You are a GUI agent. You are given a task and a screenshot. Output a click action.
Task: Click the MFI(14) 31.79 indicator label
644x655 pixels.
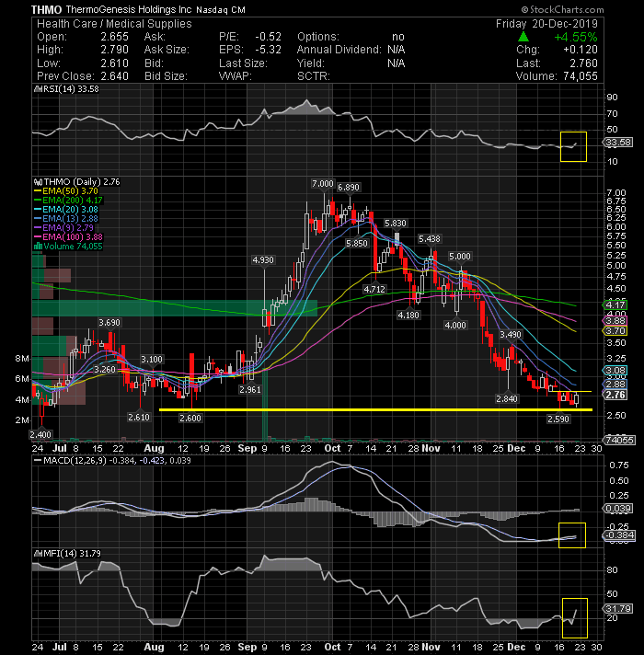[67, 554]
